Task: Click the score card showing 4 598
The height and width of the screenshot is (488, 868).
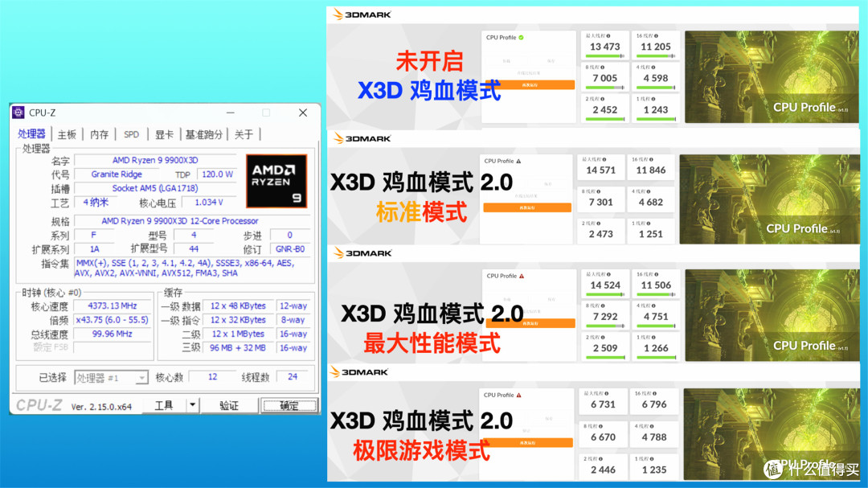Action: click(x=656, y=76)
